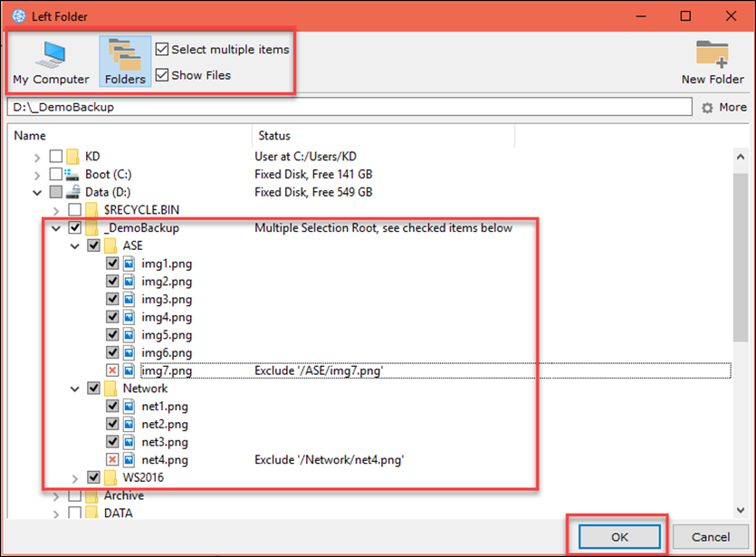Click the Cancel button

pos(711,537)
